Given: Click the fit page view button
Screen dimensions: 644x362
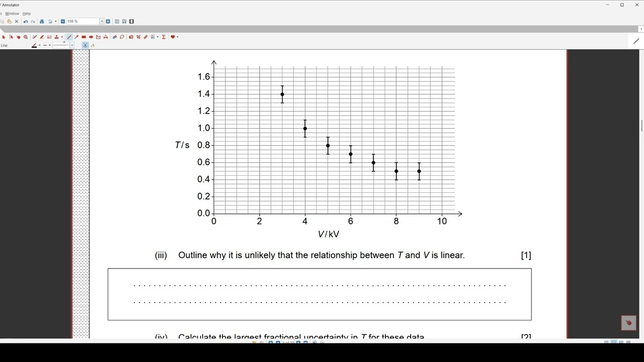Looking at the screenshot, I should tap(117, 22).
